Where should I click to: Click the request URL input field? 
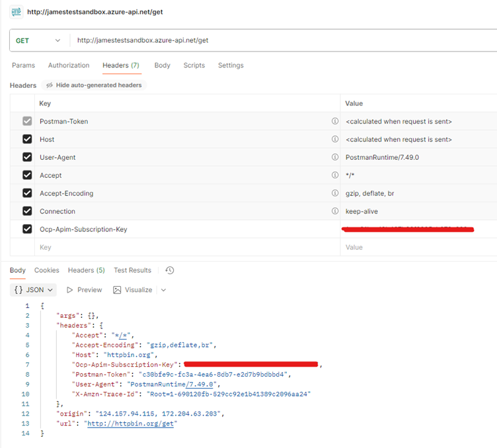tap(284, 40)
